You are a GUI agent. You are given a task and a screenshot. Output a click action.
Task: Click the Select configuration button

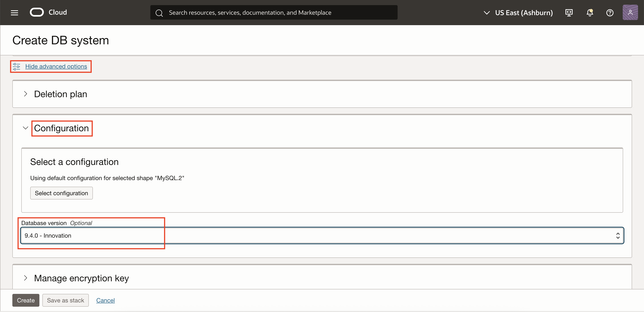61,193
